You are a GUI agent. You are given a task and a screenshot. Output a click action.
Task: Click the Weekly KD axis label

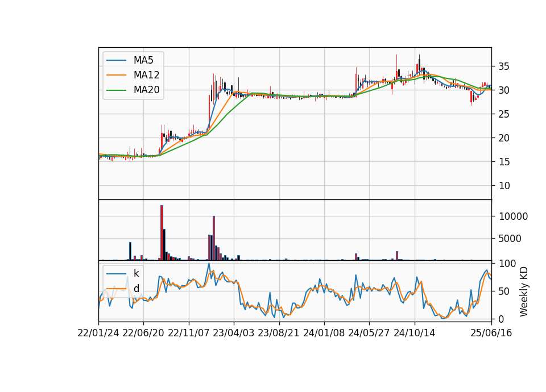pyautogui.click(x=523, y=292)
